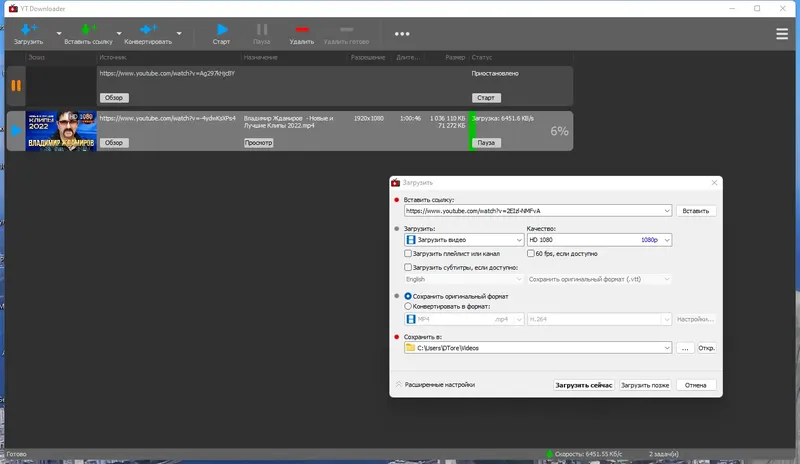Click the orange pause icon on first task

16,85
